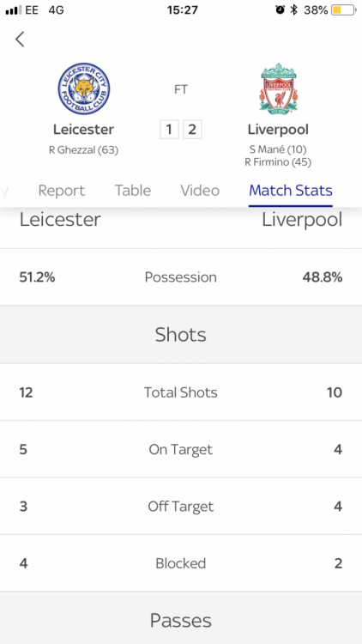Tap the Leicester score box showing 1

tap(169, 130)
